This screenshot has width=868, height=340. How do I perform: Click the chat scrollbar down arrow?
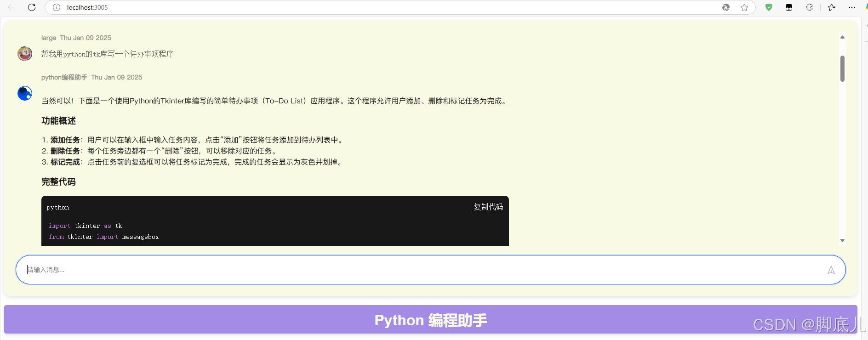pos(842,240)
